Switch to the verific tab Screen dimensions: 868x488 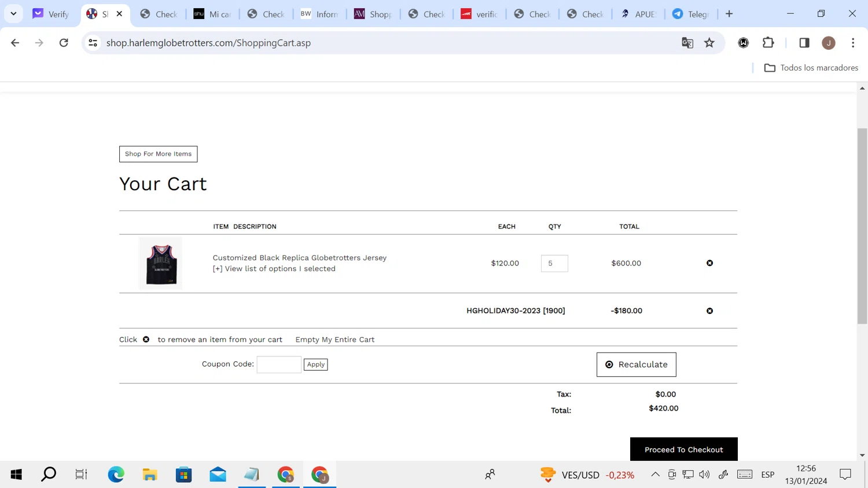tap(480, 14)
